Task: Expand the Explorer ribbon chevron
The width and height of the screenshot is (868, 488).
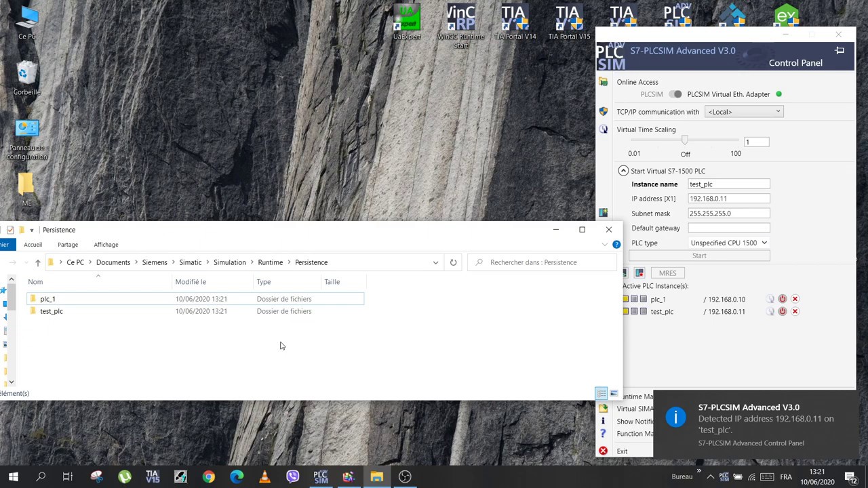Action: coord(605,245)
